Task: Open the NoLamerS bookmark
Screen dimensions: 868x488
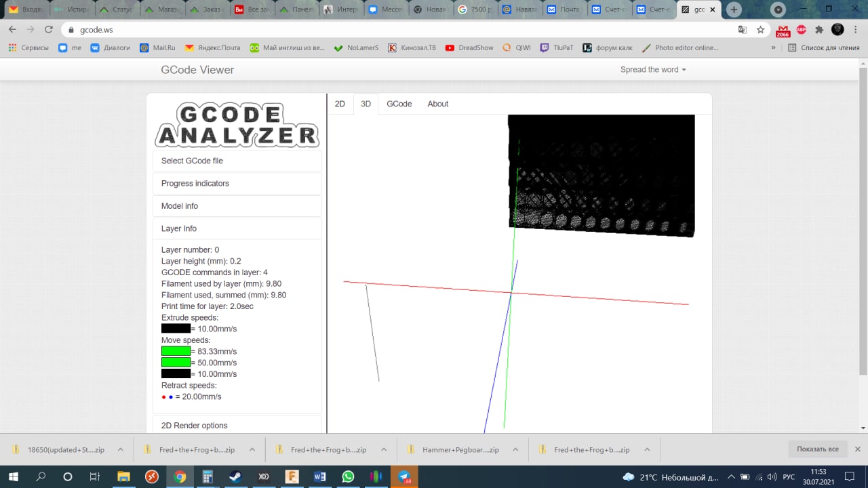Action: pos(356,48)
